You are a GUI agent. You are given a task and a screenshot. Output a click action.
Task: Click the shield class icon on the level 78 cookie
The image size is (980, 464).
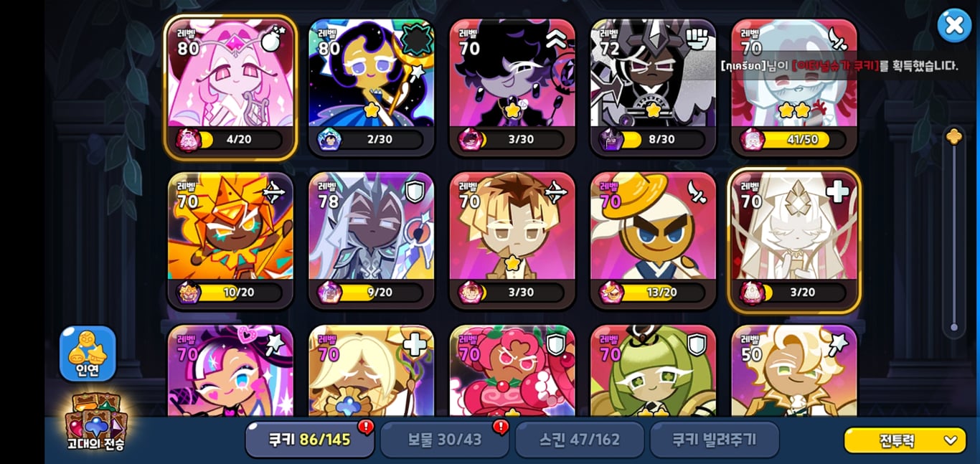point(415,191)
